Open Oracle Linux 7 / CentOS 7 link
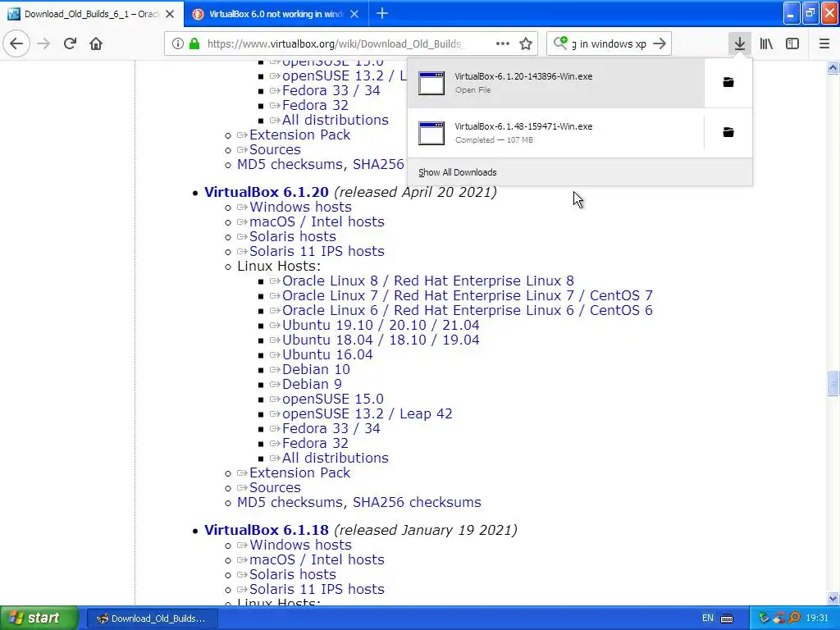 coord(467,295)
